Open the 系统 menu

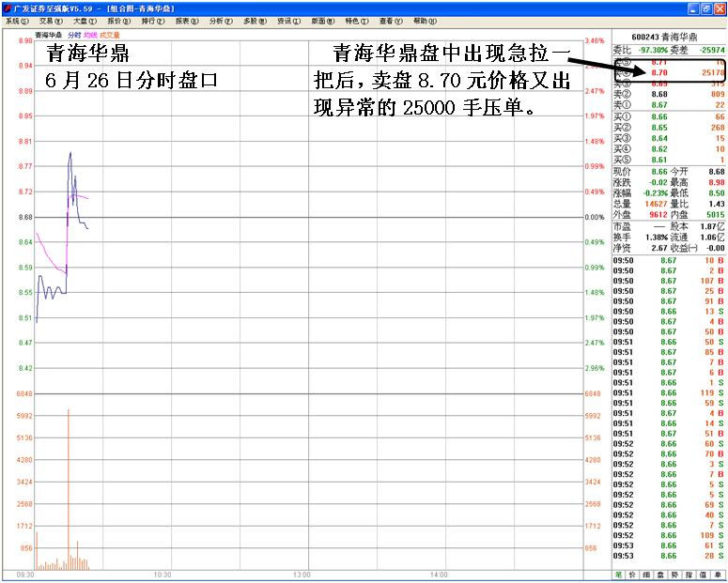(17, 22)
